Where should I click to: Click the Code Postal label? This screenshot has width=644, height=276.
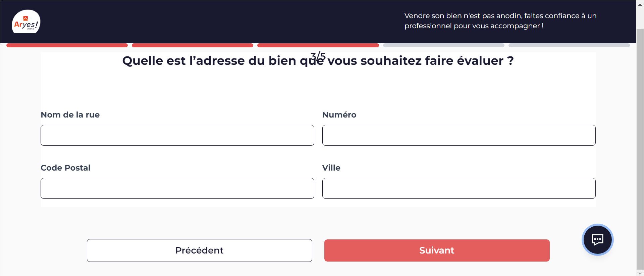65,168
